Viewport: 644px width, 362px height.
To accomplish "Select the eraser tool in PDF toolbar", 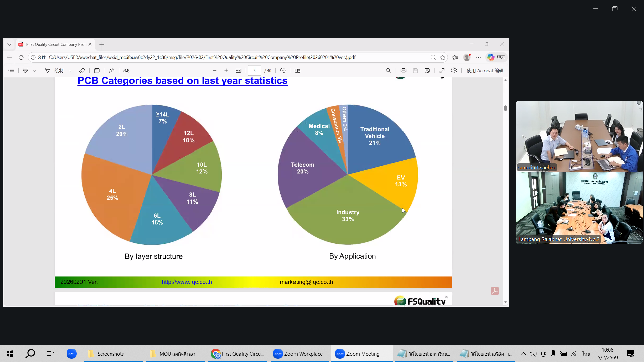I will point(82,71).
